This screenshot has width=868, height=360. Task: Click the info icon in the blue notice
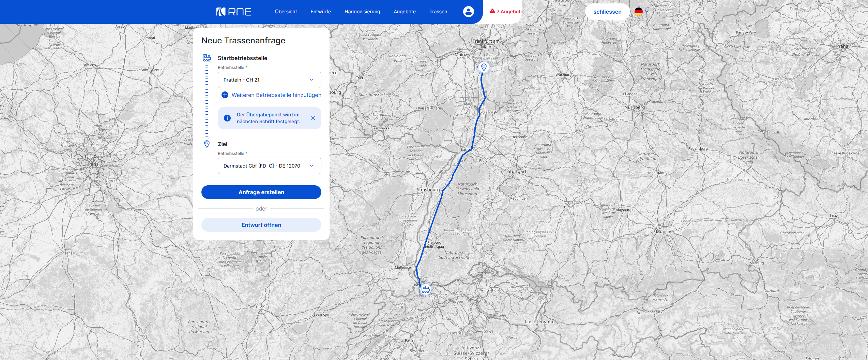point(227,118)
